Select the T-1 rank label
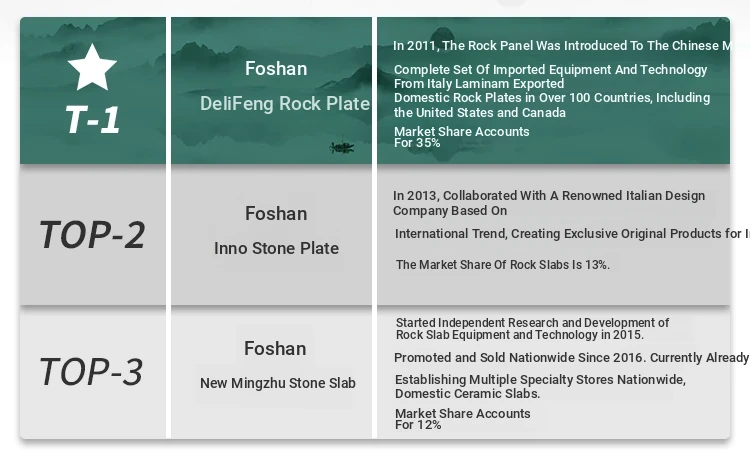 click(x=93, y=120)
